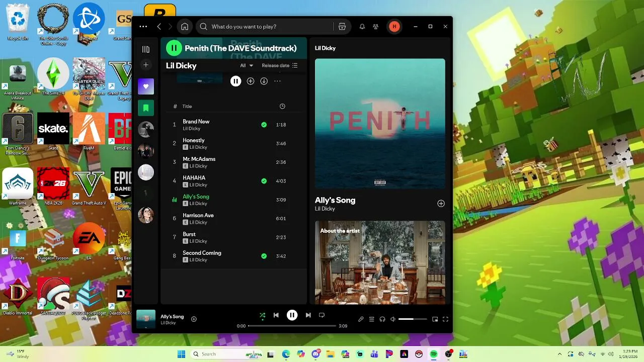
Task: Click the 'What do you want to play?' search box
Action: coord(265,27)
